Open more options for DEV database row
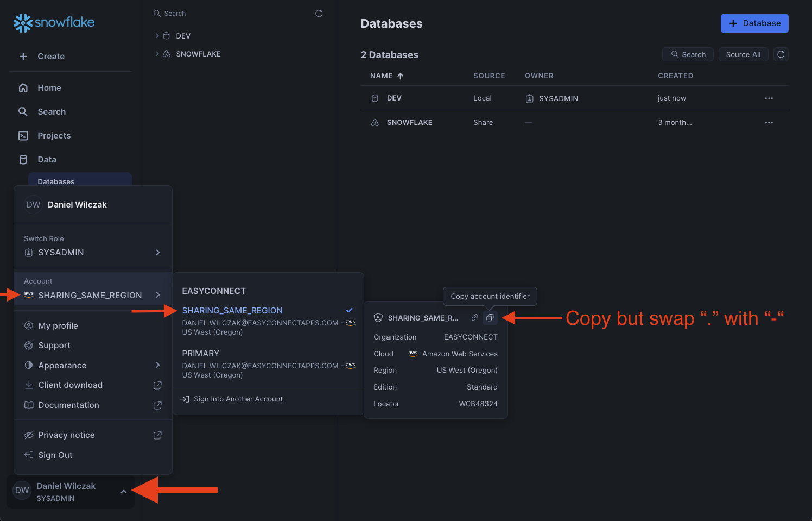Viewport: 812px width, 521px height. pos(769,98)
